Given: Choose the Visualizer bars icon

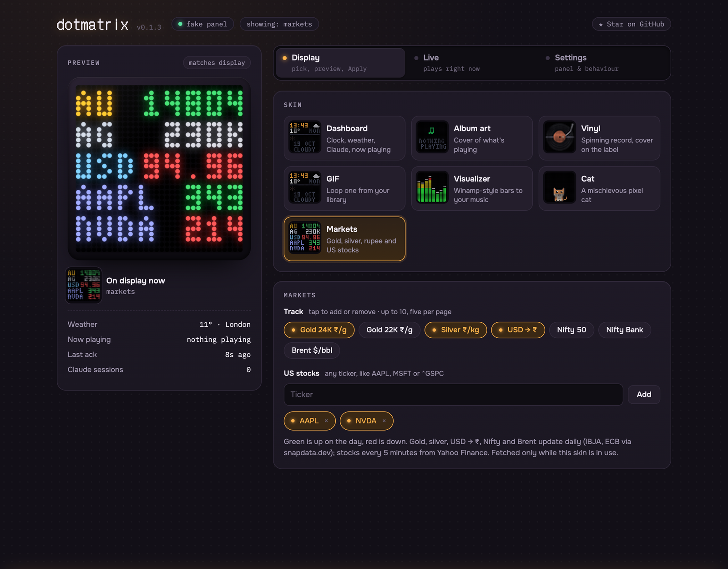Looking at the screenshot, I should coord(432,188).
